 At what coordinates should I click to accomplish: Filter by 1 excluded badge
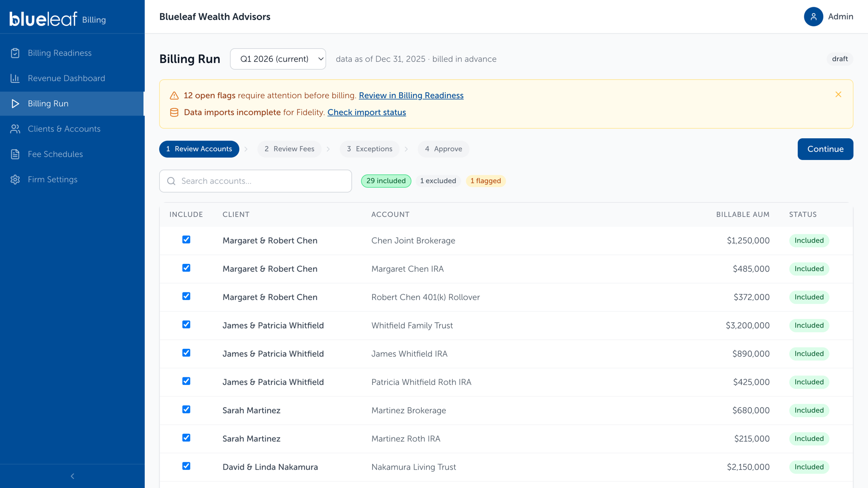438,181
